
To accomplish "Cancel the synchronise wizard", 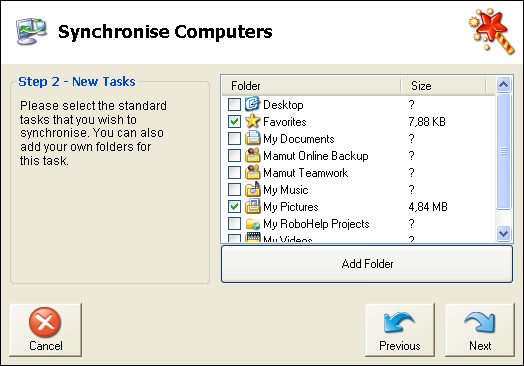I will (x=45, y=330).
